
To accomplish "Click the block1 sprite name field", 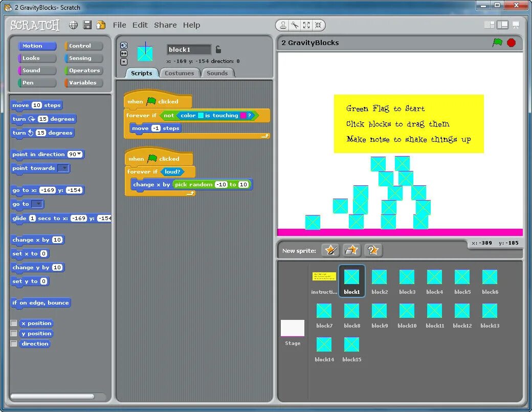I will (x=189, y=50).
